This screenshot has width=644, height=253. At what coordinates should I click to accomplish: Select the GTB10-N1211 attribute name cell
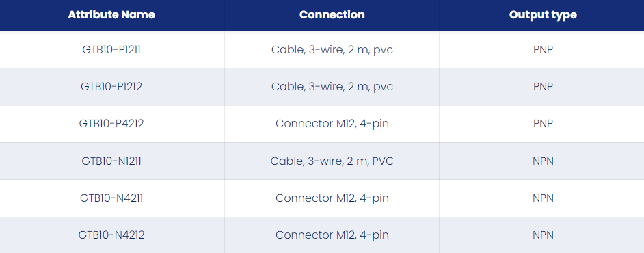point(111,161)
